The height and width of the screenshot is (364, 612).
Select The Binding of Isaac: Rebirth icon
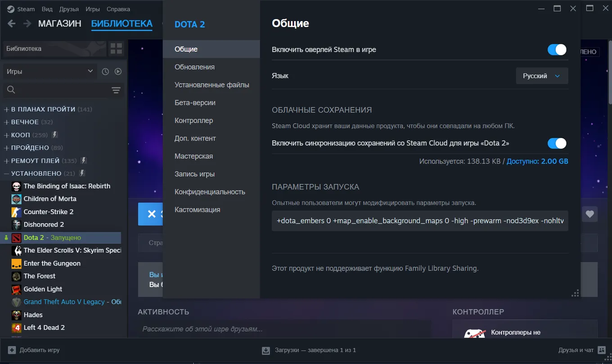coord(17,186)
